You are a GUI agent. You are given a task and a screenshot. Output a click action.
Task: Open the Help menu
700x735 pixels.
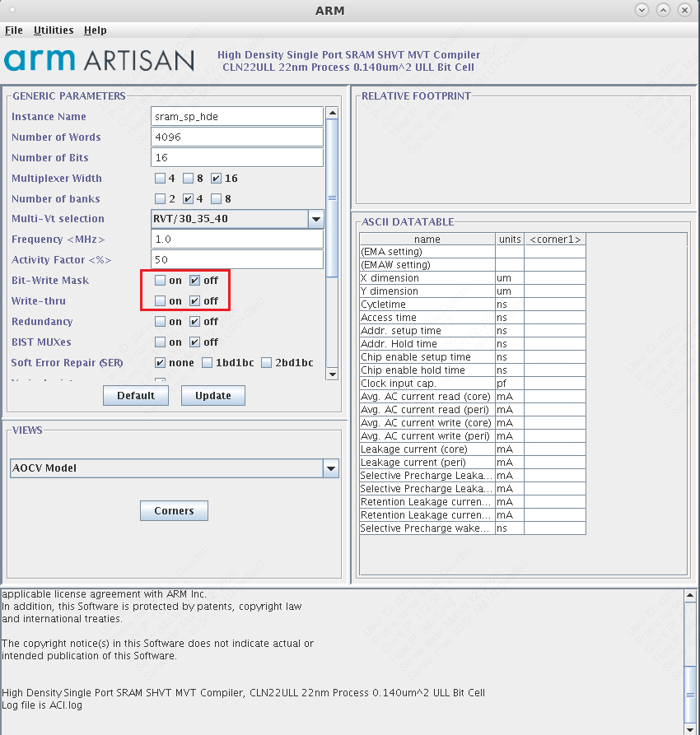(x=96, y=30)
